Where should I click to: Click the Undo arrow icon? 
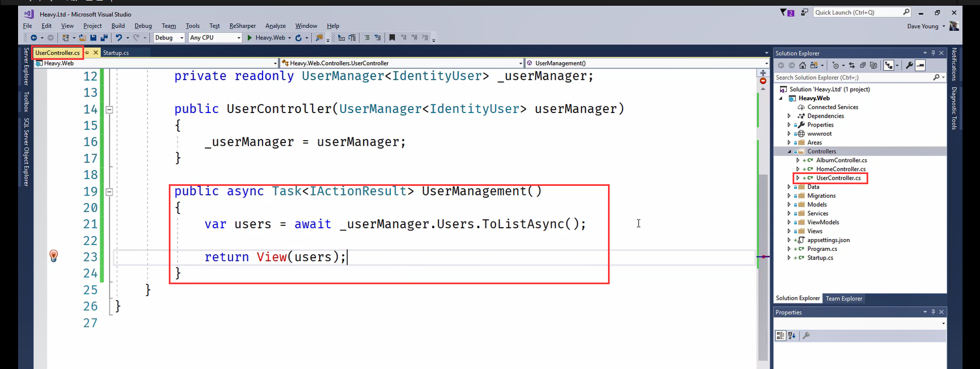[119, 38]
